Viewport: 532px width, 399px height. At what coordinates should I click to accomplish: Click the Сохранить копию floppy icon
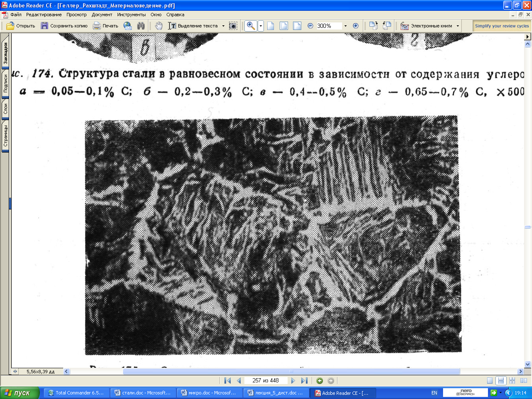(44, 26)
